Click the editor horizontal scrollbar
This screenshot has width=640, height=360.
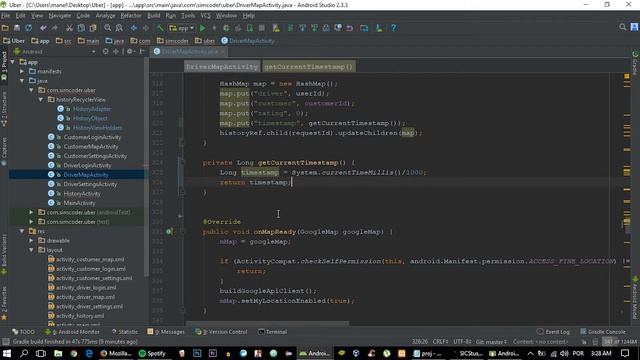267,324
